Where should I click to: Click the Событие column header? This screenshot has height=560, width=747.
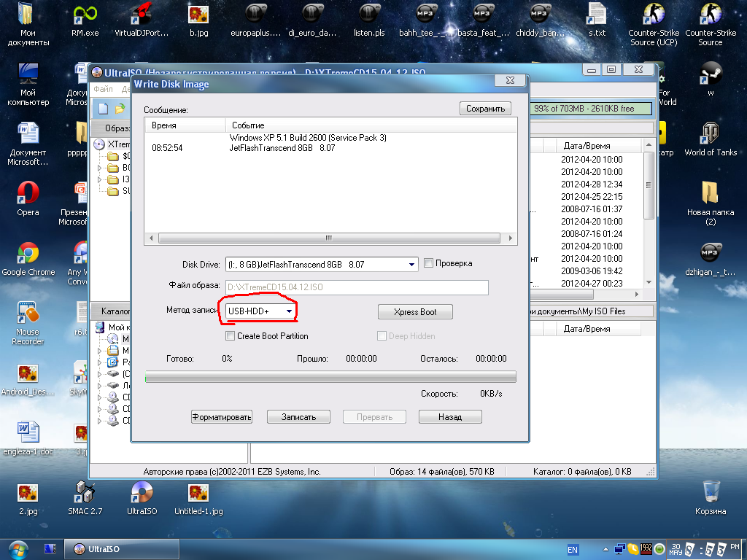371,125
